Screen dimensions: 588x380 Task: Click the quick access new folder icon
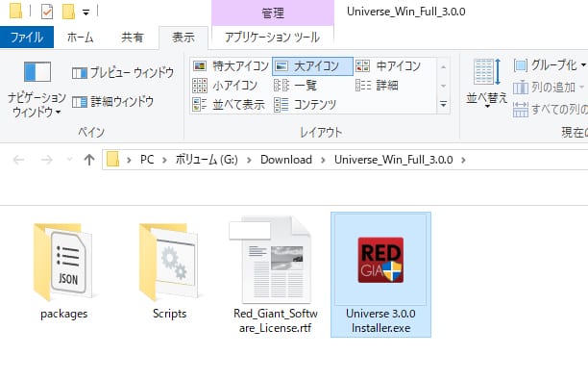[x=68, y=12]
